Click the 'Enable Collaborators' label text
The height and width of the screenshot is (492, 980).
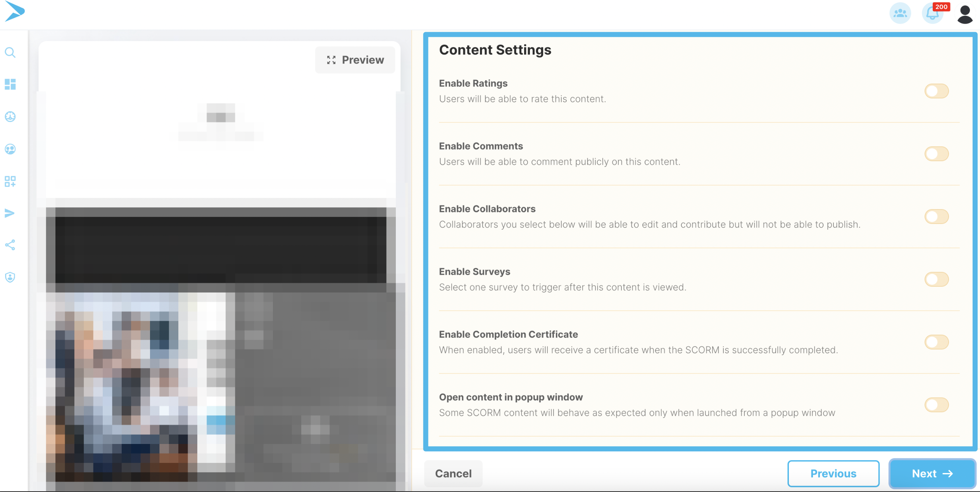[x=487, y=209]
